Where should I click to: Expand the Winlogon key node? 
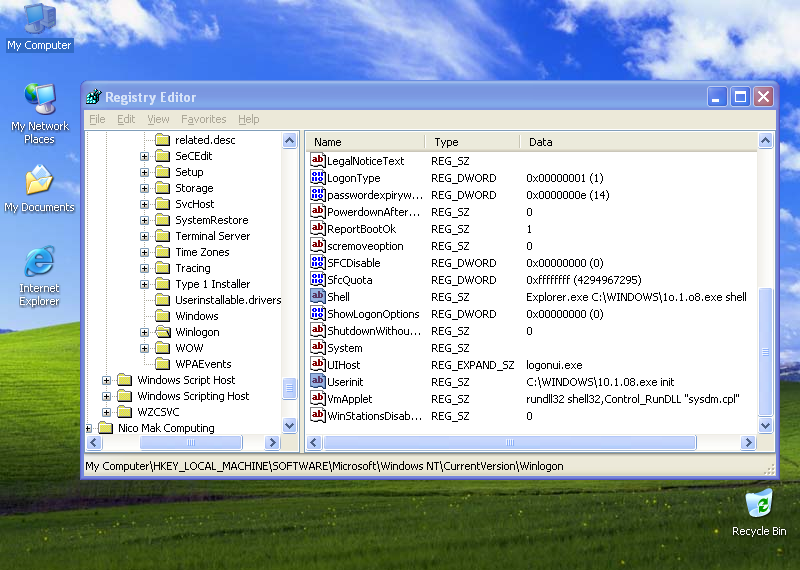144,332
